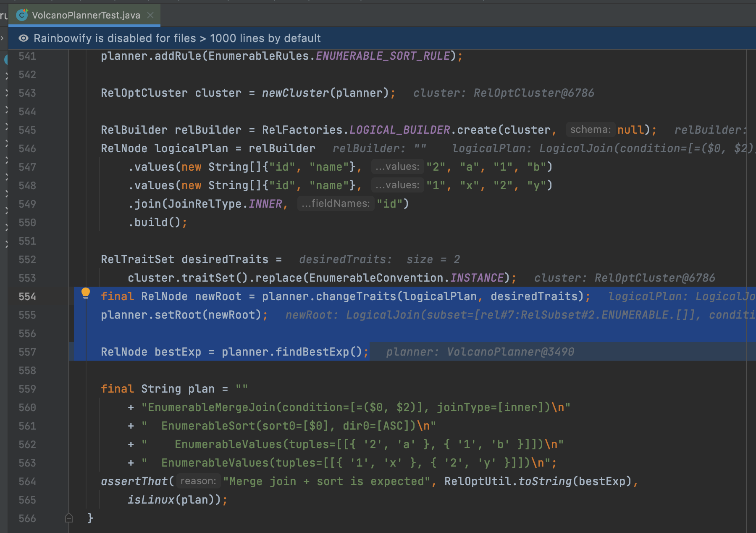Click the isLinux call on line 565
This screenshot has width=756, height=533.
click(151, 500)
